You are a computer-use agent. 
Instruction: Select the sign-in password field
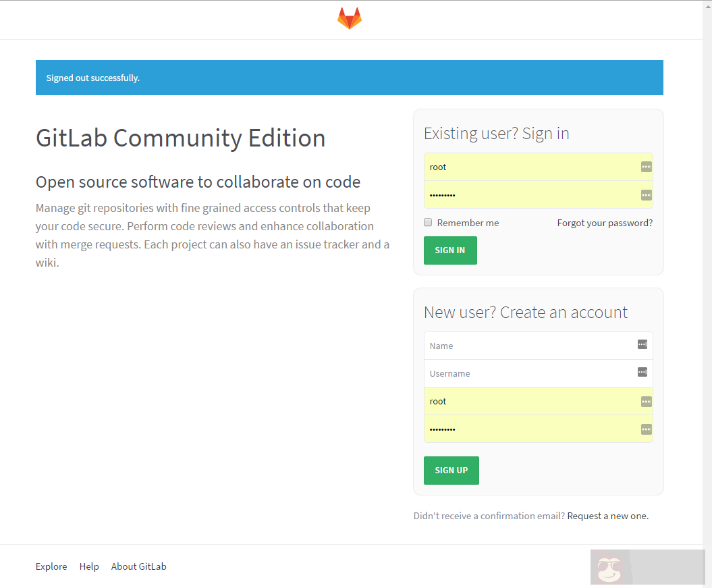(x=526, y=194)
